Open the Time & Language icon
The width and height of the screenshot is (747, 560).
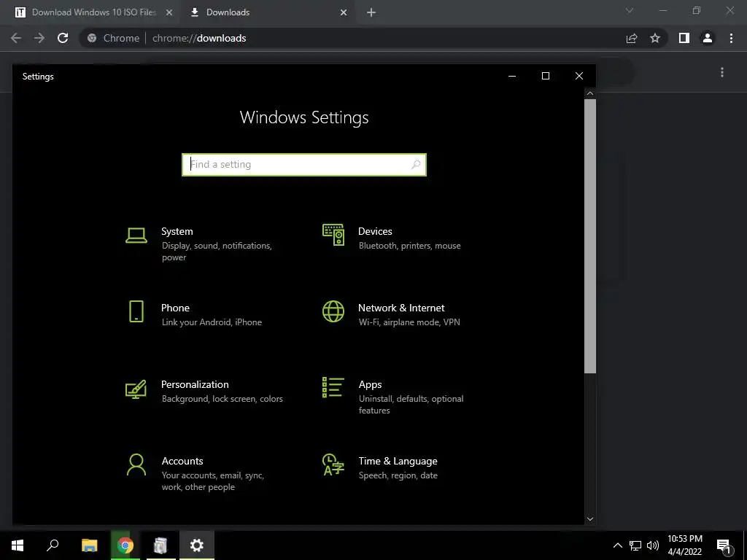(x=333, y=464)
